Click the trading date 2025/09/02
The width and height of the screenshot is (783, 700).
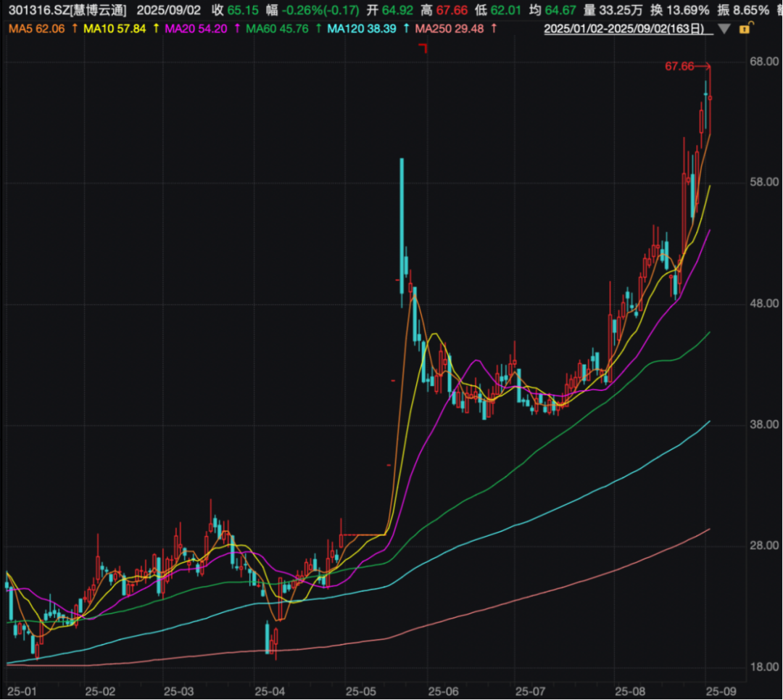169,10
